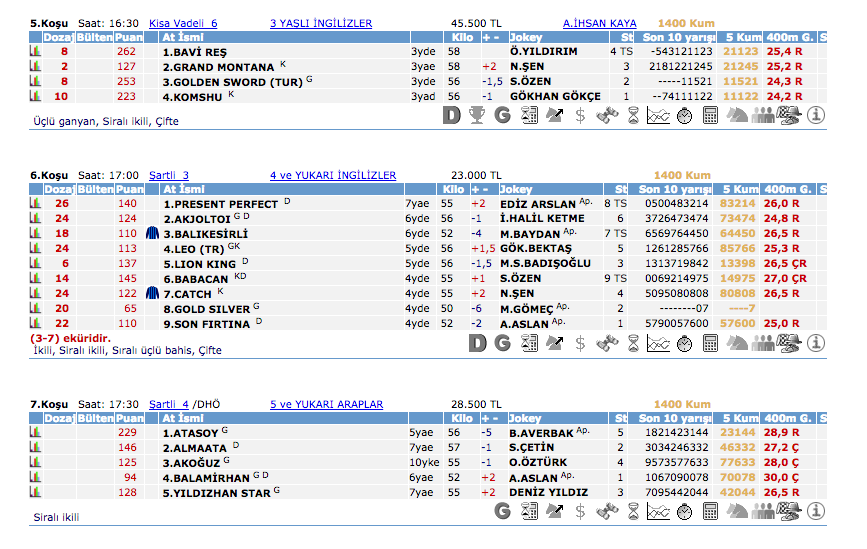
Task: Click the 'Şartli 4' link in race 7
Action: [168, 405]
